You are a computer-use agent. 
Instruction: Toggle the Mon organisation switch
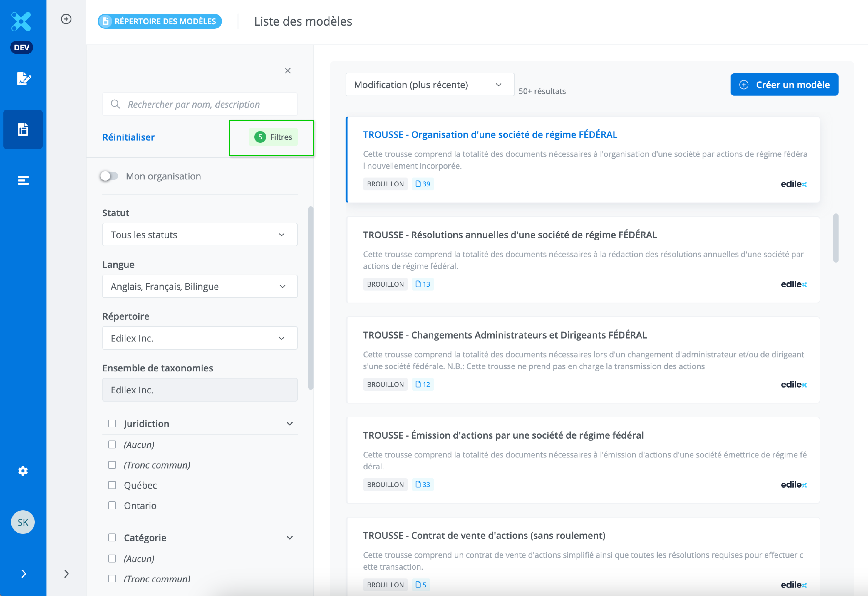coord(109,176)
